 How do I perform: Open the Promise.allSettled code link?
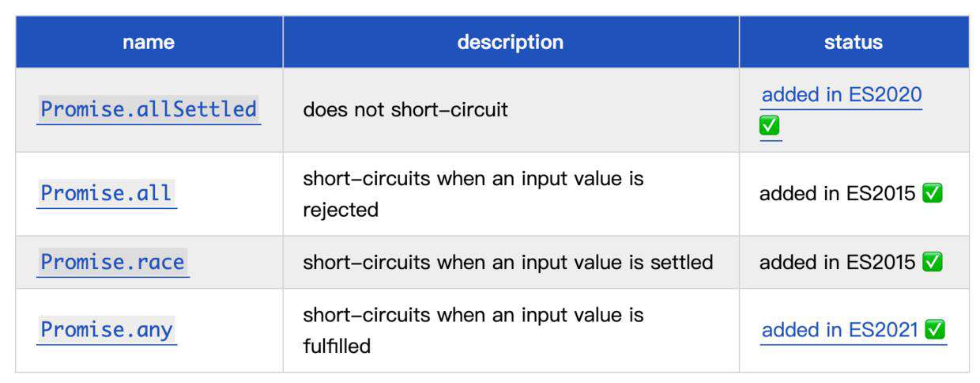point(149,109)
